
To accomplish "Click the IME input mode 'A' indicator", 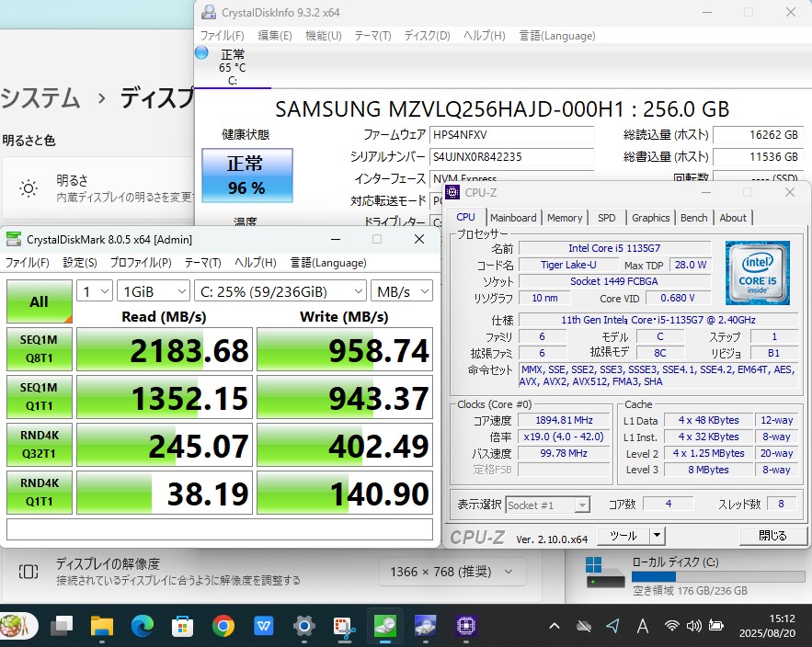I will click(x=643, y=626).
